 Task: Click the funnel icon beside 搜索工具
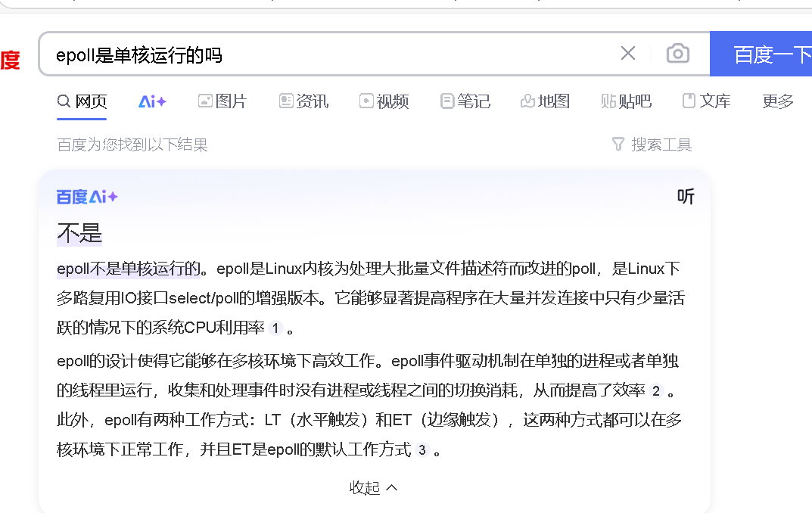tap(618, 144)
